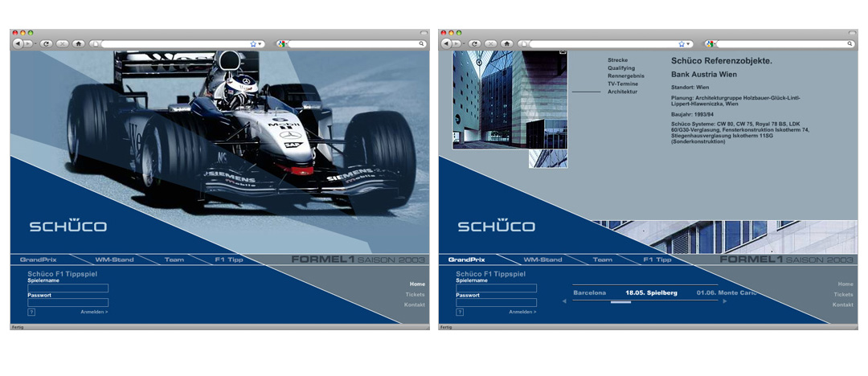Click the left scroll arrow of the race timeline

[564, 301]
